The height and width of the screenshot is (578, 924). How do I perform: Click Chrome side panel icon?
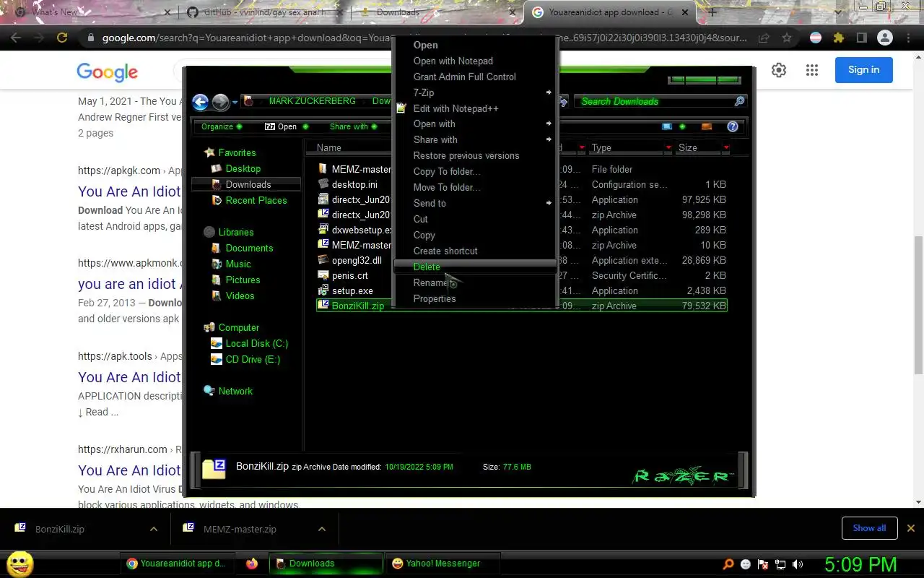click(x=861, y=38)
